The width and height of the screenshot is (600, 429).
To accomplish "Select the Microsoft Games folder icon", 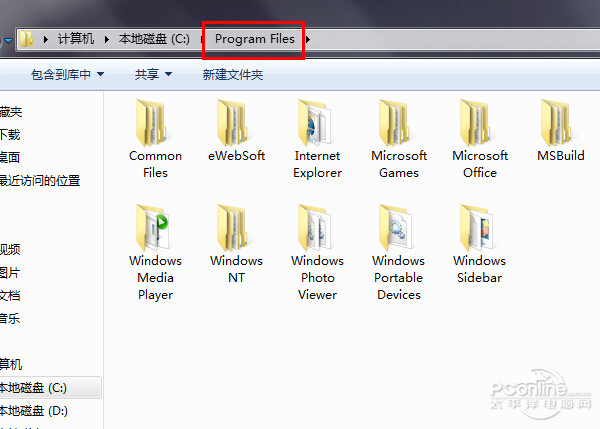I will point(398,124).
